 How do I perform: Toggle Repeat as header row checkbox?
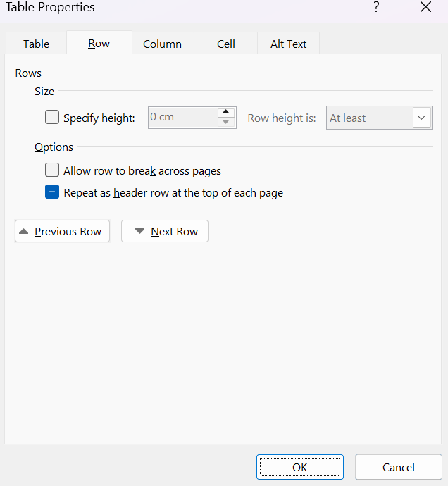52,192
